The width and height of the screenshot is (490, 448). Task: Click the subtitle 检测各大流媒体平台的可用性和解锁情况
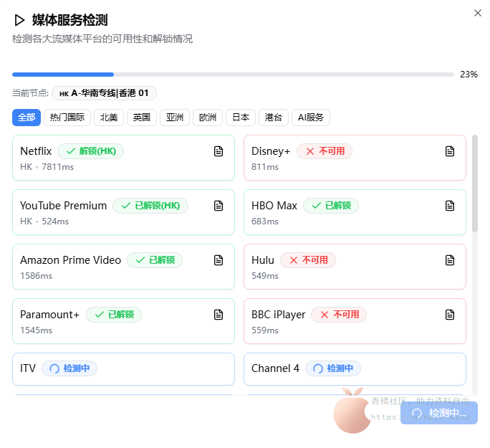click(102, 39)
